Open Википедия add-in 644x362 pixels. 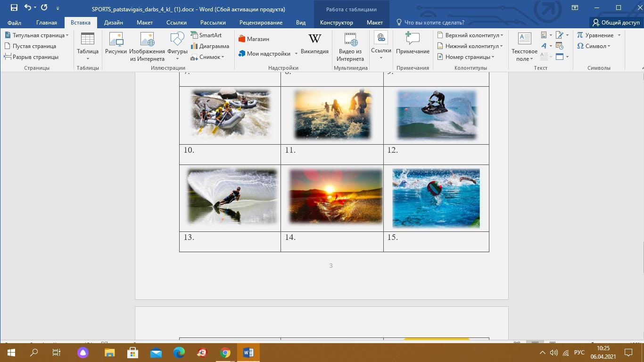click(314, 44)
